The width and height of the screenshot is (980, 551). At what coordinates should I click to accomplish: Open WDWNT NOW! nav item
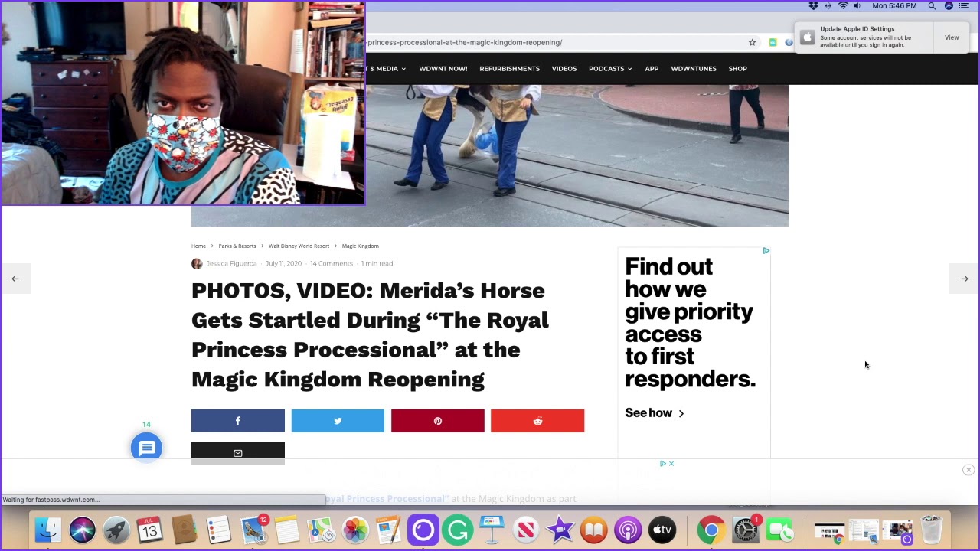click(443, 69)
